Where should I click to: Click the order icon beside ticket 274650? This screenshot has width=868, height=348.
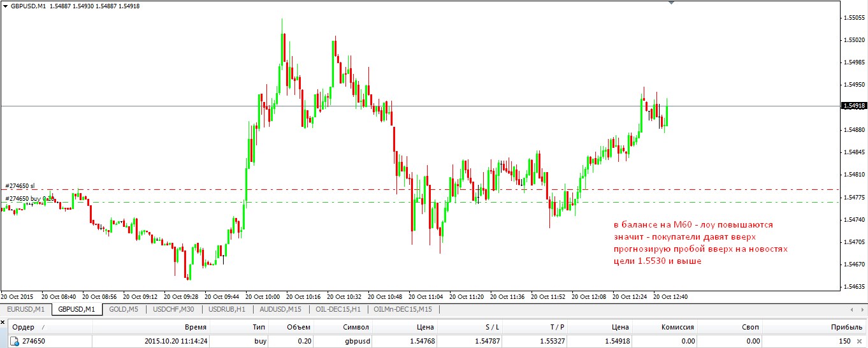(x=15, y=341)
